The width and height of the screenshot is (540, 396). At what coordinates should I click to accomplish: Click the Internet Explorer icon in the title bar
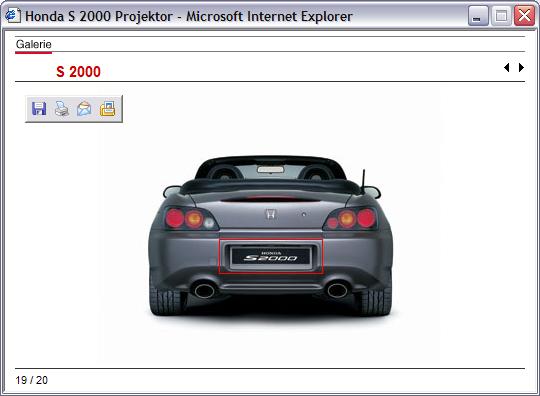(12, 16)
